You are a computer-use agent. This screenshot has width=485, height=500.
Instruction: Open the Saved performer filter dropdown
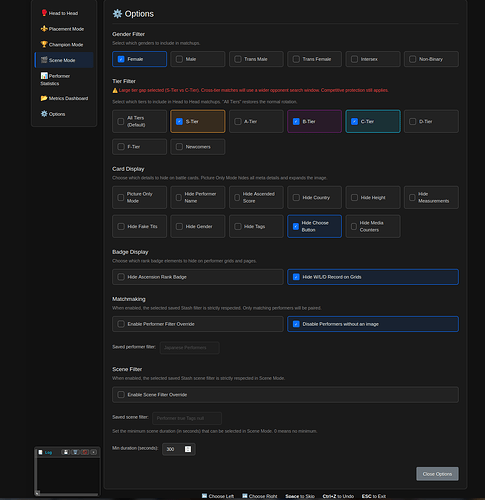[x=190, y=348]
